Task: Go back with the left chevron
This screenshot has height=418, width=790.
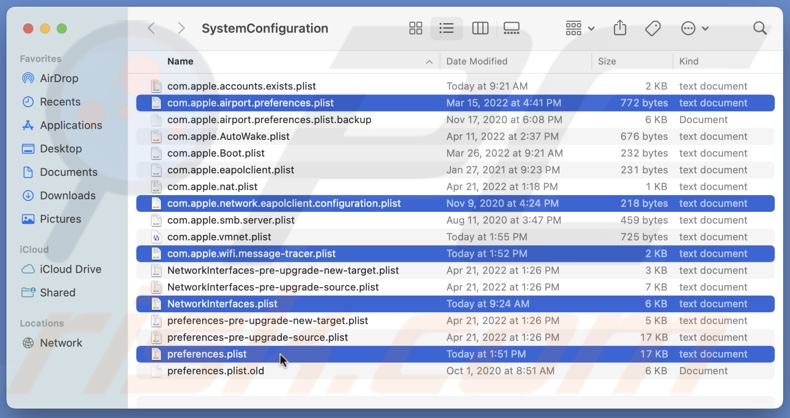Action: (x=151, y=28)
